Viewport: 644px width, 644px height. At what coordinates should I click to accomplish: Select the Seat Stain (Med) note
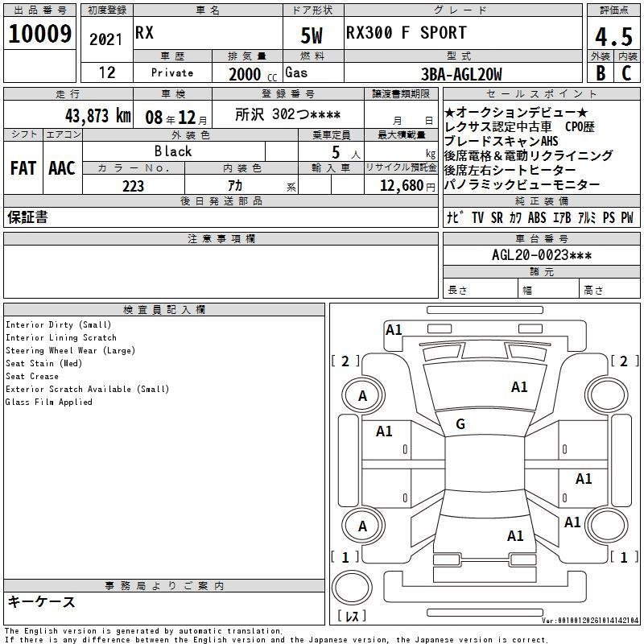[44, 364]
